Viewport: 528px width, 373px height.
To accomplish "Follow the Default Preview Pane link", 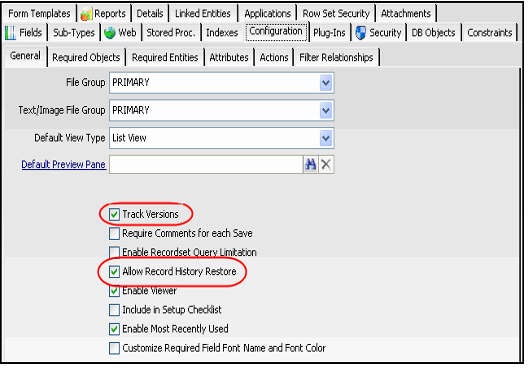I will pos(64,165).
